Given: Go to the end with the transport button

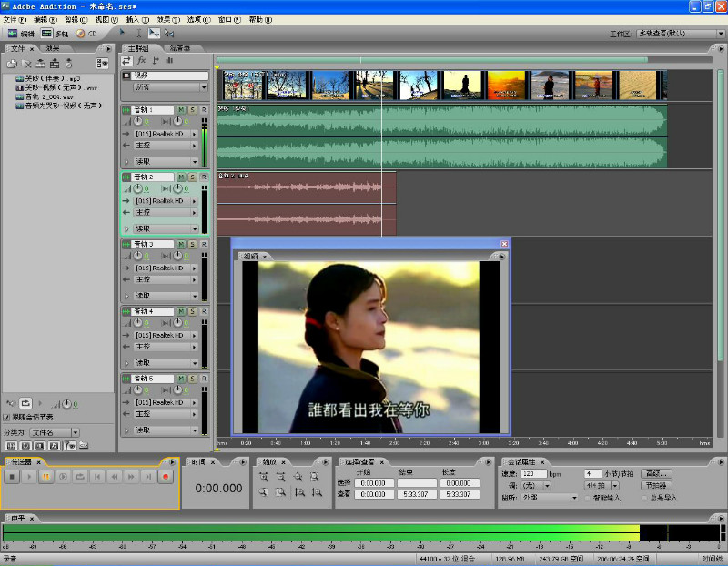Looking at the screenshot, I should click(x=148, y=476).
